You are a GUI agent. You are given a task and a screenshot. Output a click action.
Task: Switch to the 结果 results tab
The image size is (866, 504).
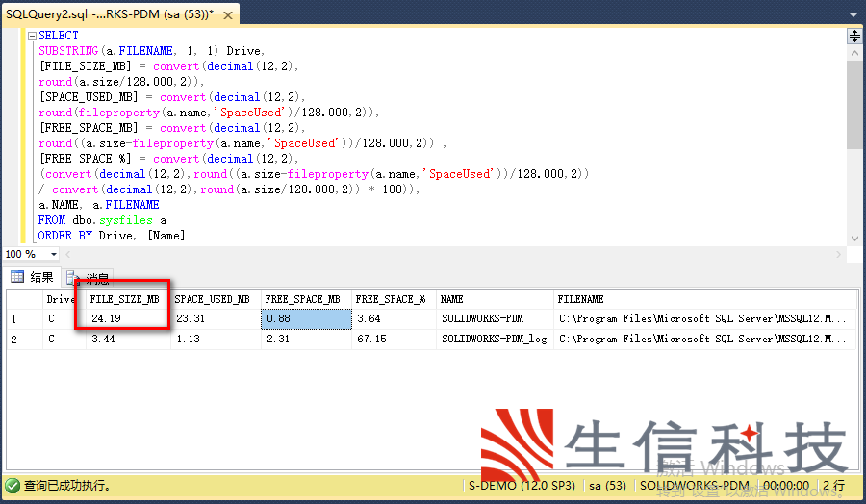tap(32, 277)
